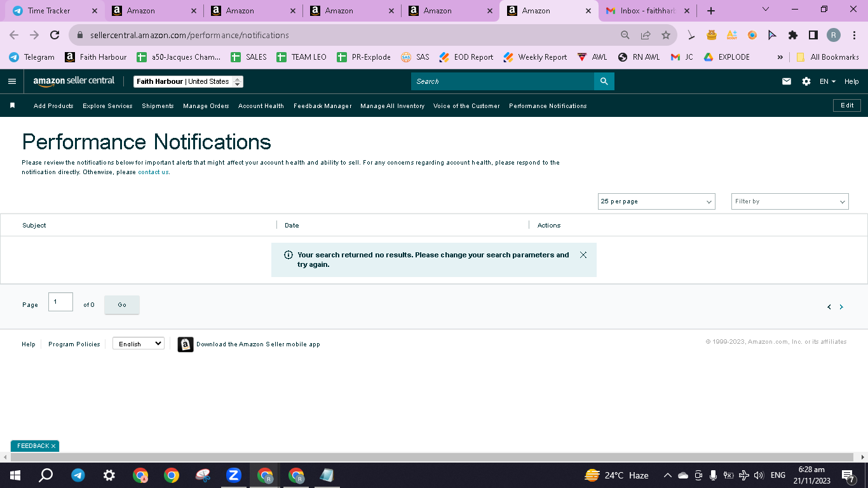
Task: Open the Faith Harbour account switcher
Action: [189, 81]
